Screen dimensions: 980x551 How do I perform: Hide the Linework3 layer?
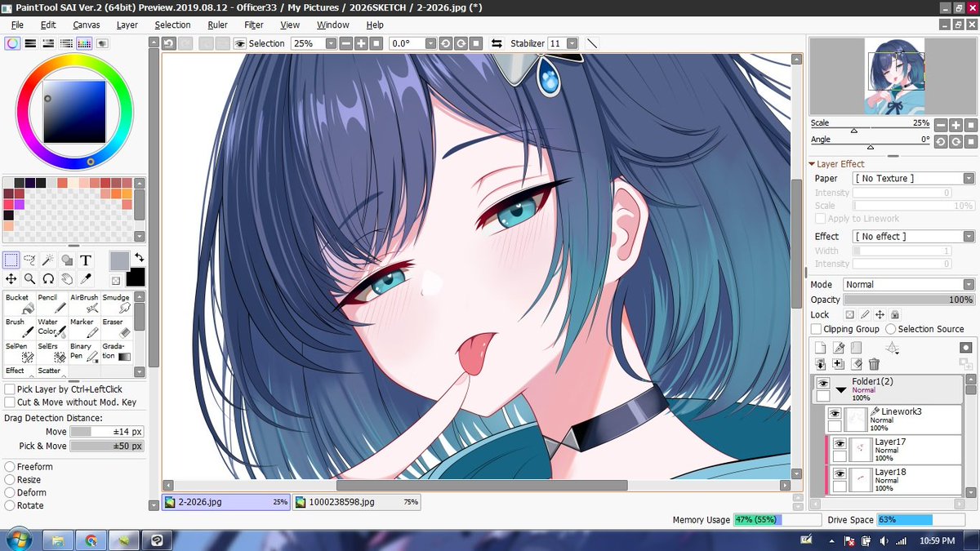click(835, 413)
